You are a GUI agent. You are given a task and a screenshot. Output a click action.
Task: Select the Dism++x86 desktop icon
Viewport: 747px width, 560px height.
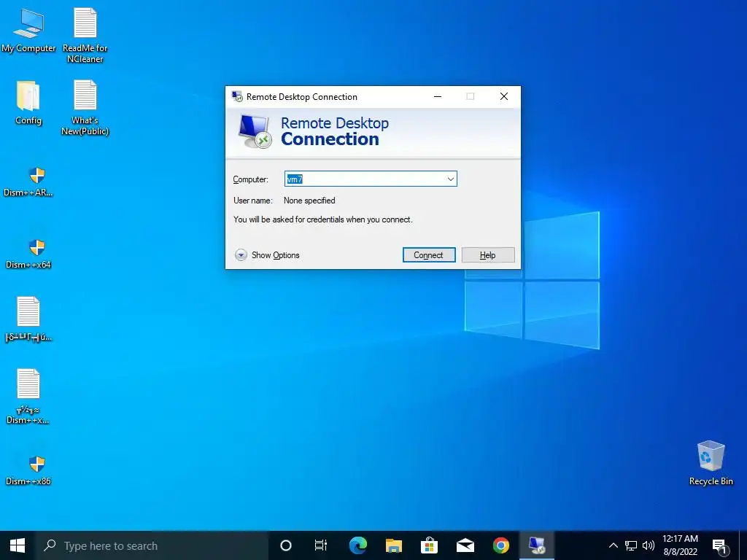28,470
